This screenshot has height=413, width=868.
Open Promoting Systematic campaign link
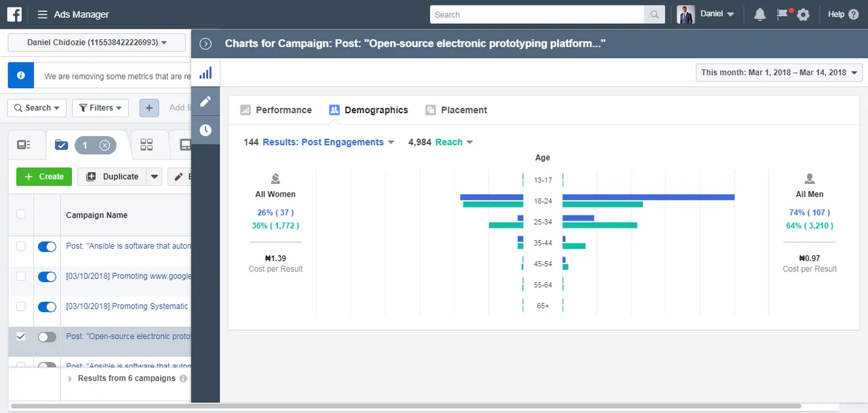point(128,307)
